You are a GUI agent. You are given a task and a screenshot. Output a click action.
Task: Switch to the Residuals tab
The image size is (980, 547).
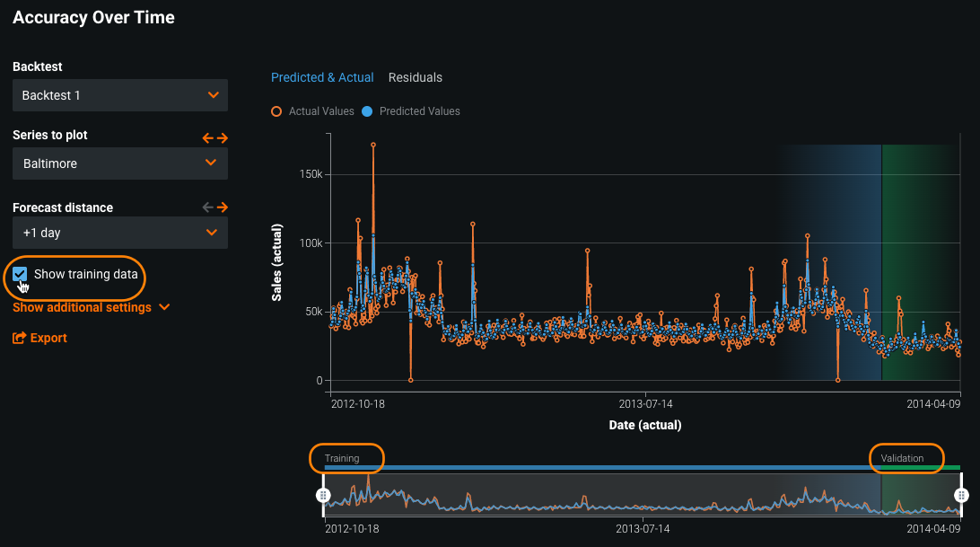coord(415,78)
